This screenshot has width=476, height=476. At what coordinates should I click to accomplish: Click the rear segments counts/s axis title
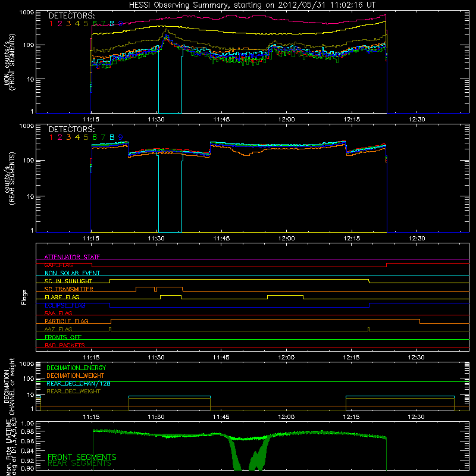tap(10, 178)
